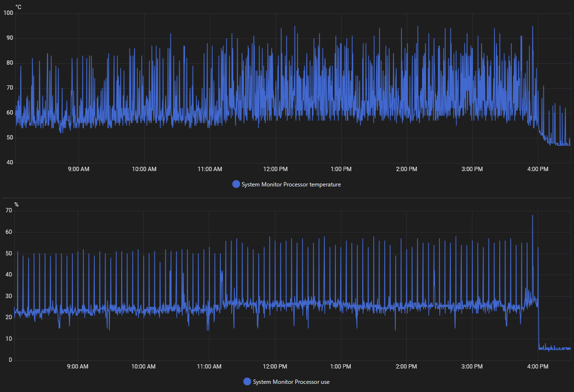The image size is (574, 392).
Task: Select the % unit label
Action: (16, 204)
